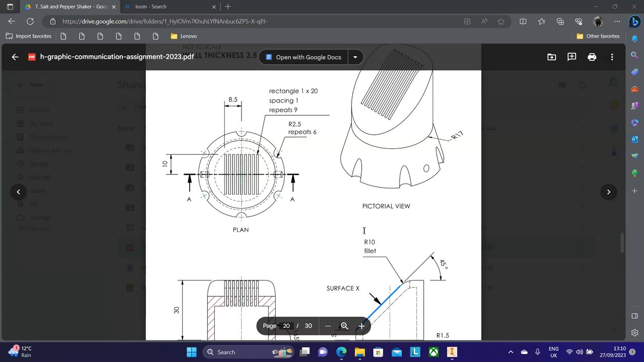This screenshot has width=644, height=362.
Task: Open the tab actions menu
Action: pyautogui.click(x=10, y=7)
